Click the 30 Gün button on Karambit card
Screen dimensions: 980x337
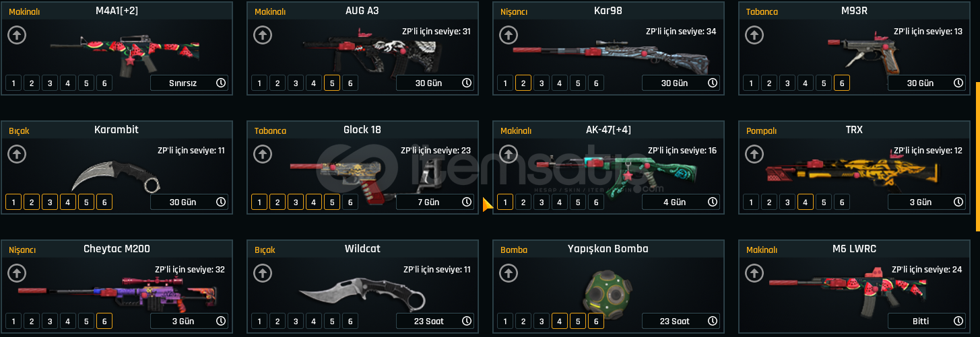click(x=189, y=202)
